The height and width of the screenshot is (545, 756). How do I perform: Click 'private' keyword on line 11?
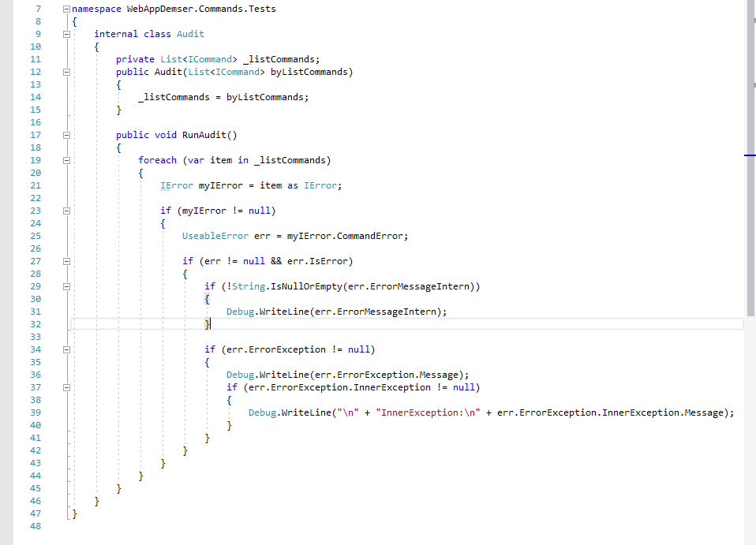pyautogui.click(x=135, y=59)
